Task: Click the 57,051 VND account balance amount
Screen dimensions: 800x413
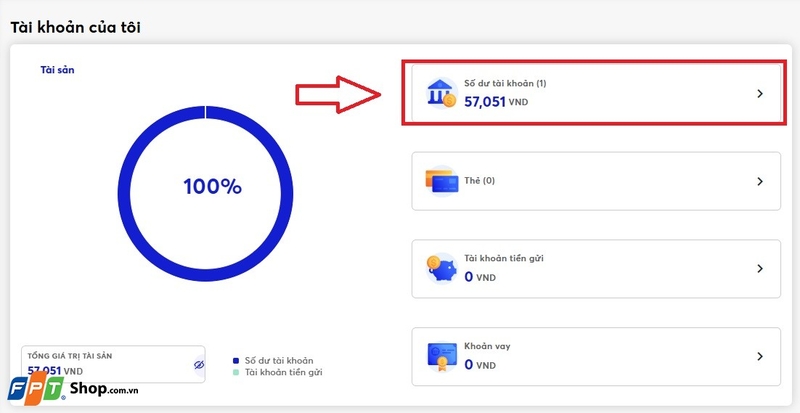Action: 496,102
